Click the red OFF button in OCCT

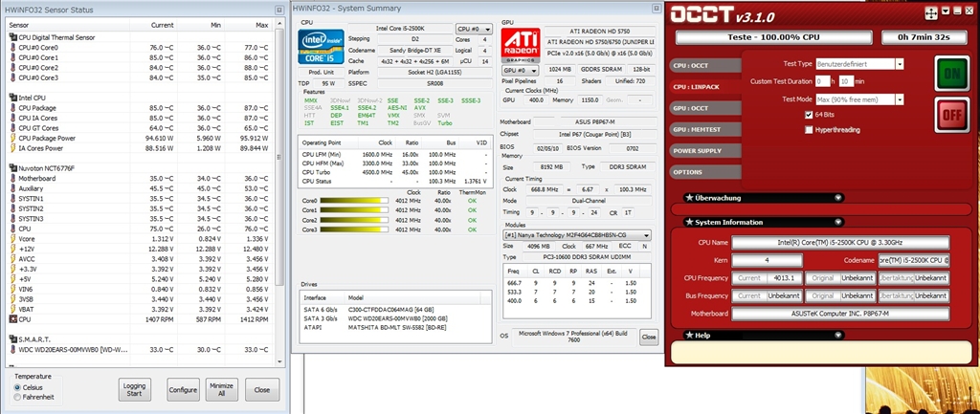point(951,115)
